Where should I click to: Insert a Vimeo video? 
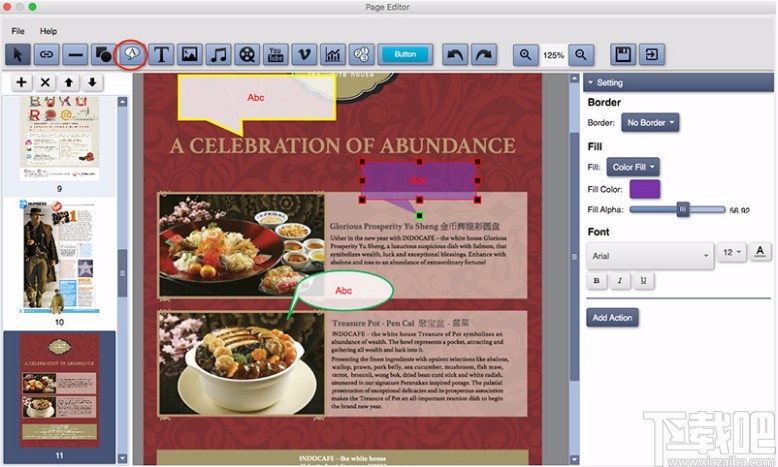click(x=304, y=55)
